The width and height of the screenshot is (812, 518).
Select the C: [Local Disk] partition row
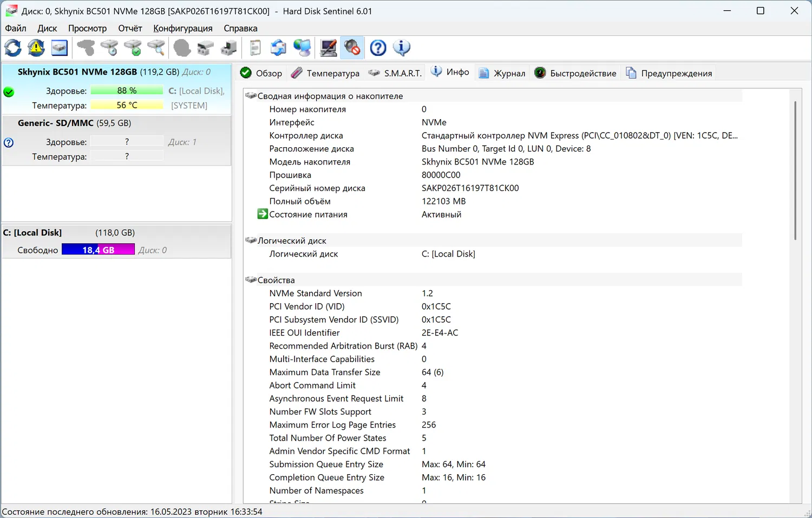click(x=116, y=241)
